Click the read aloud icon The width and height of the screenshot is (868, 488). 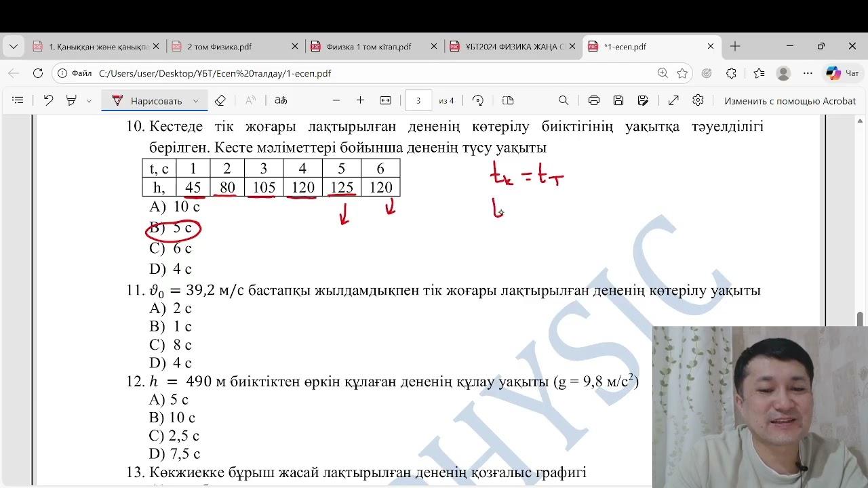251,100
